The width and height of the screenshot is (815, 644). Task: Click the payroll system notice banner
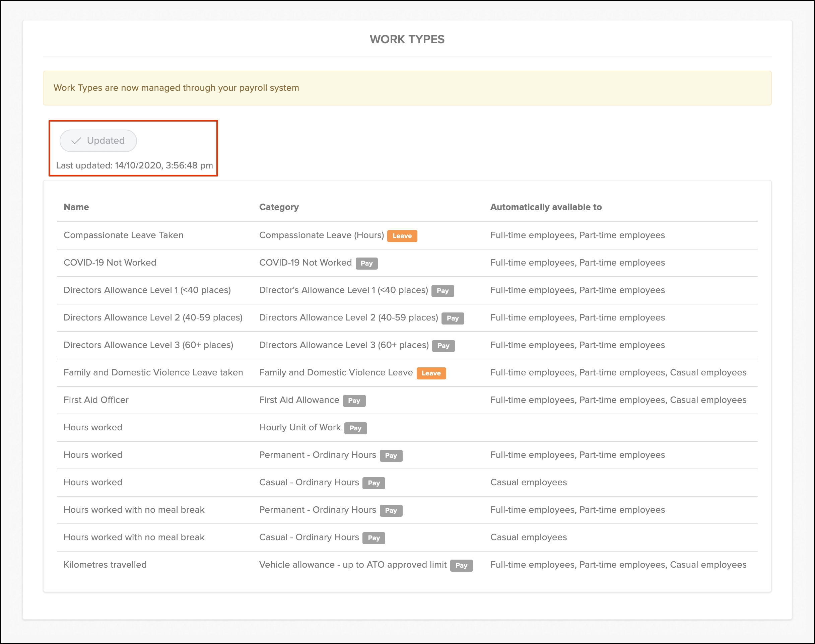tap(407, 88)
